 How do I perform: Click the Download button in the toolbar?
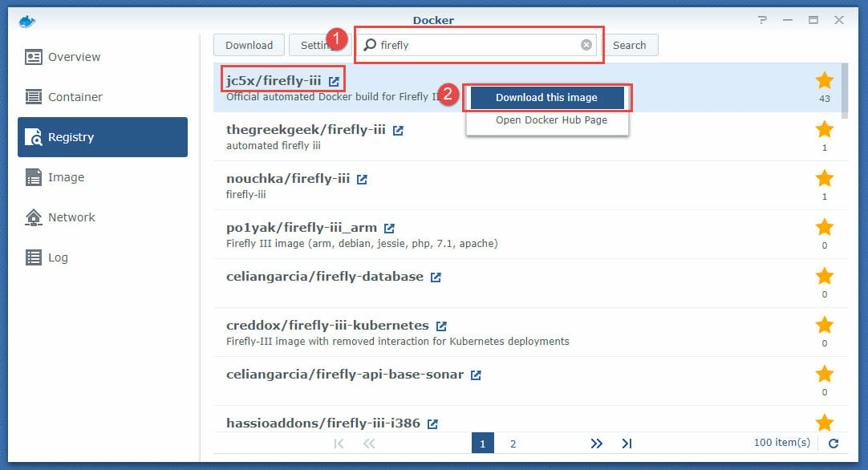249,45
